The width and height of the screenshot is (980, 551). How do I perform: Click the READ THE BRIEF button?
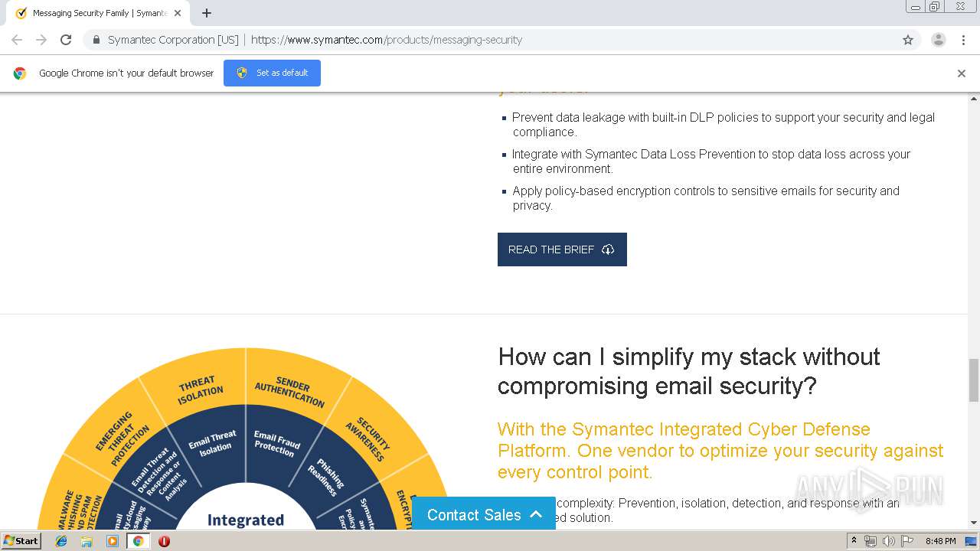pyautogui.click(x=562, y=249)
